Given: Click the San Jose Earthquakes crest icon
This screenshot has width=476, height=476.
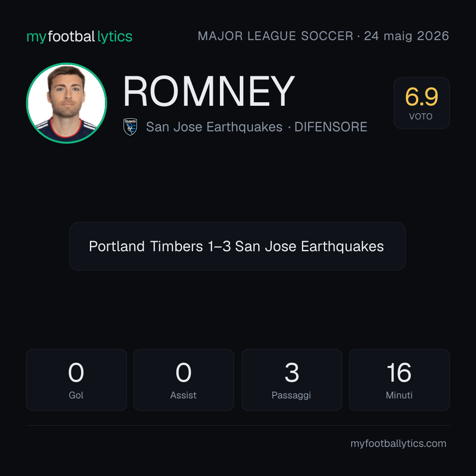Looking at the screenshot, I should click(x=130, y=127).
